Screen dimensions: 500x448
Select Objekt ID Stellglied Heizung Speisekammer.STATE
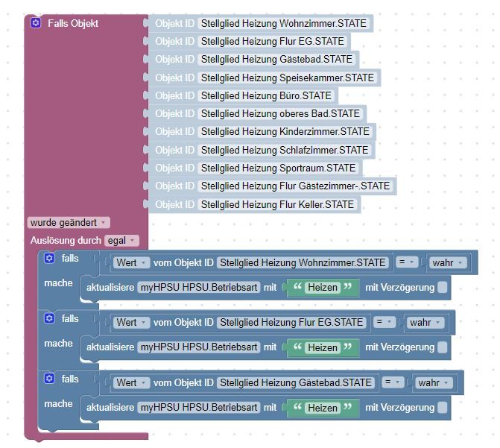click(288, 78)
